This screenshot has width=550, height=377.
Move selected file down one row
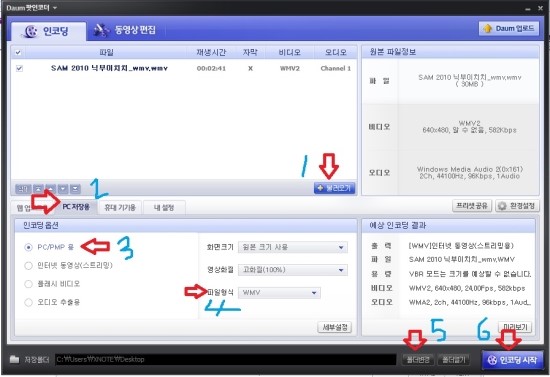(63, 189)
